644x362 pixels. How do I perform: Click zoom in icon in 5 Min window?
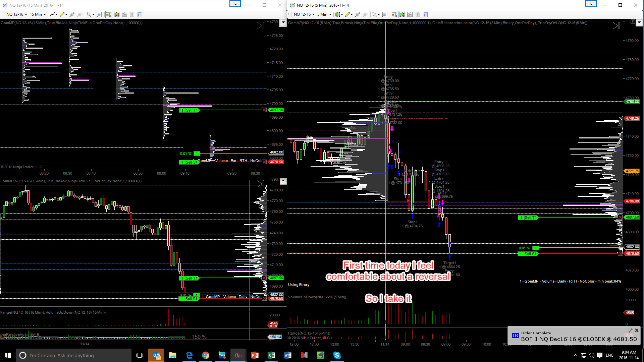358,14
